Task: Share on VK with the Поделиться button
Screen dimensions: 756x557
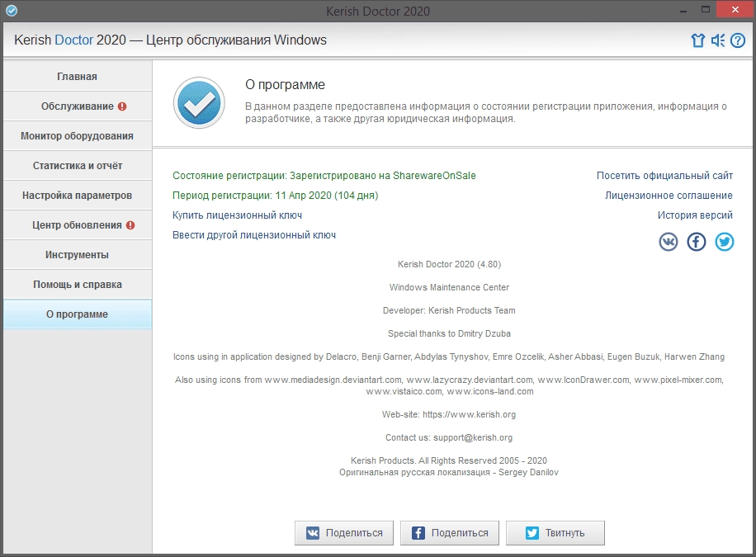Action: pos(344,533)
